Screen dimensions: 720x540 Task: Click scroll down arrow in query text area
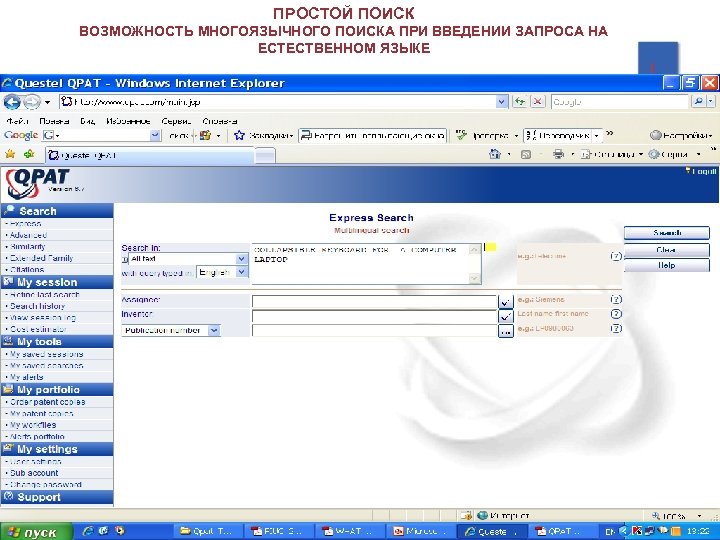[474, 278]
